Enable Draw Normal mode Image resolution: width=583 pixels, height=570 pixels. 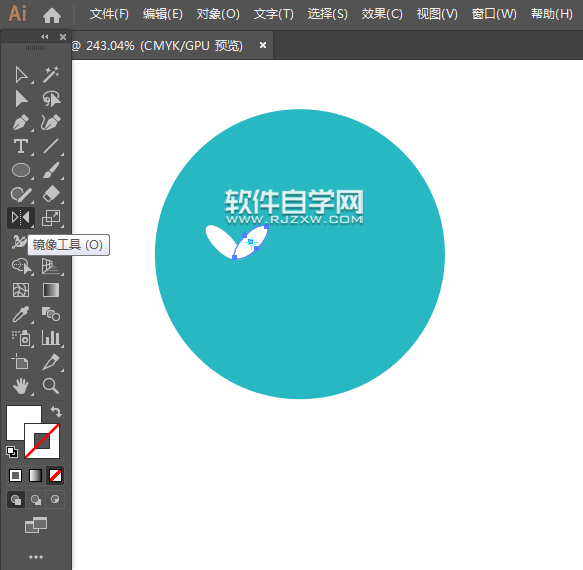point(16,500)
